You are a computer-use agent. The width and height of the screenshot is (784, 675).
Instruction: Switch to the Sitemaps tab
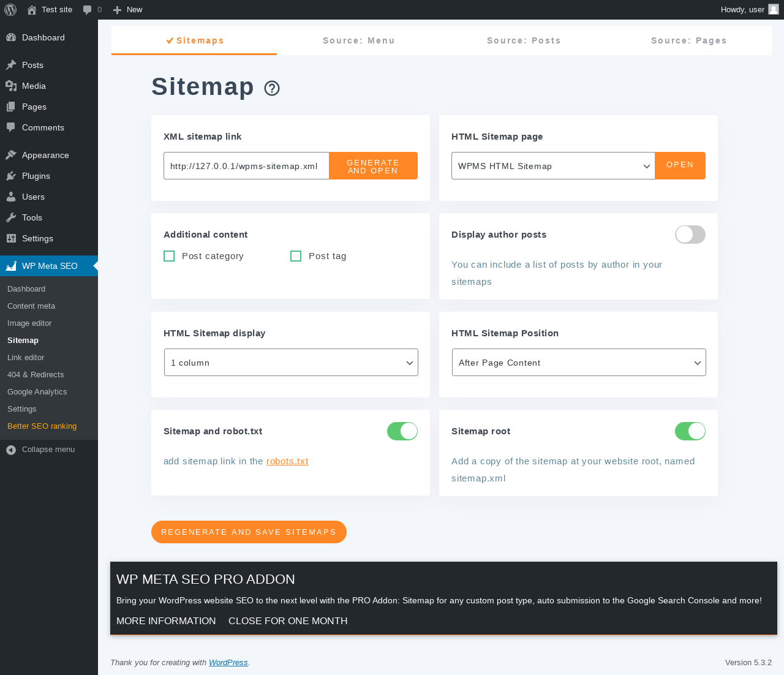pos(194,40)
